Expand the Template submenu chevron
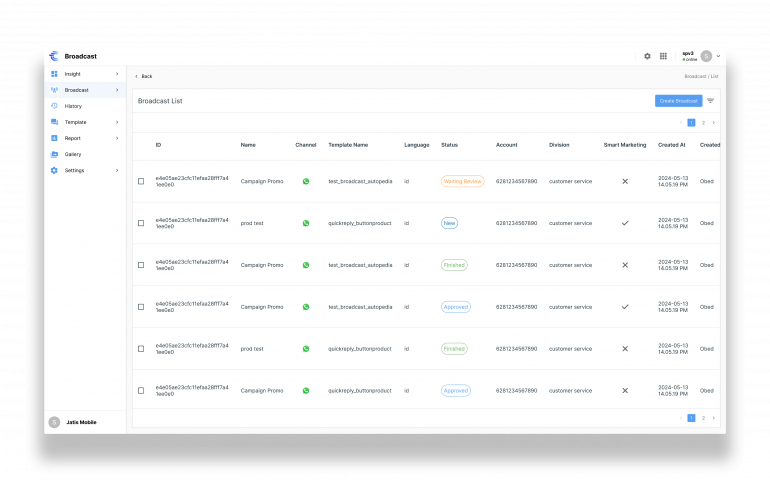This screenshot has width=770, height=480. 116,122
